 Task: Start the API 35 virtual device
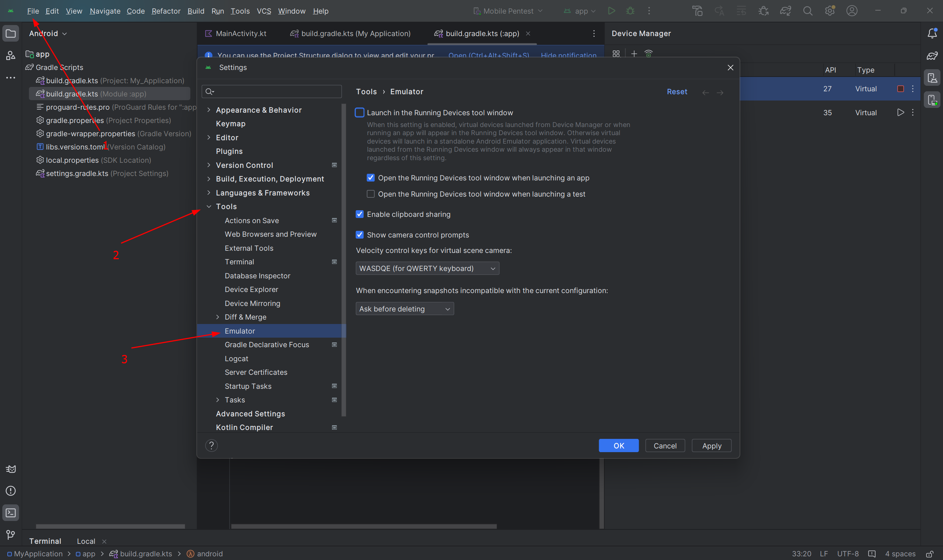[x=900, y=112]
